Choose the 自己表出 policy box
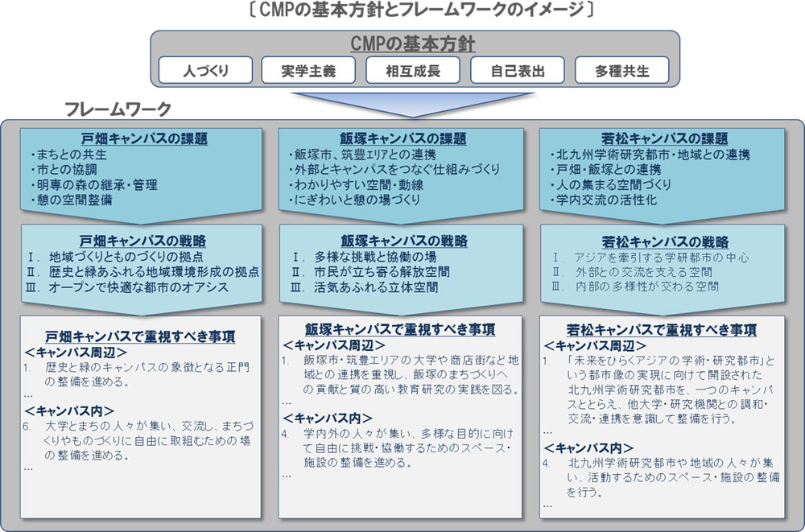This screenshot has height=532, width=805. (x=518, y=71)
